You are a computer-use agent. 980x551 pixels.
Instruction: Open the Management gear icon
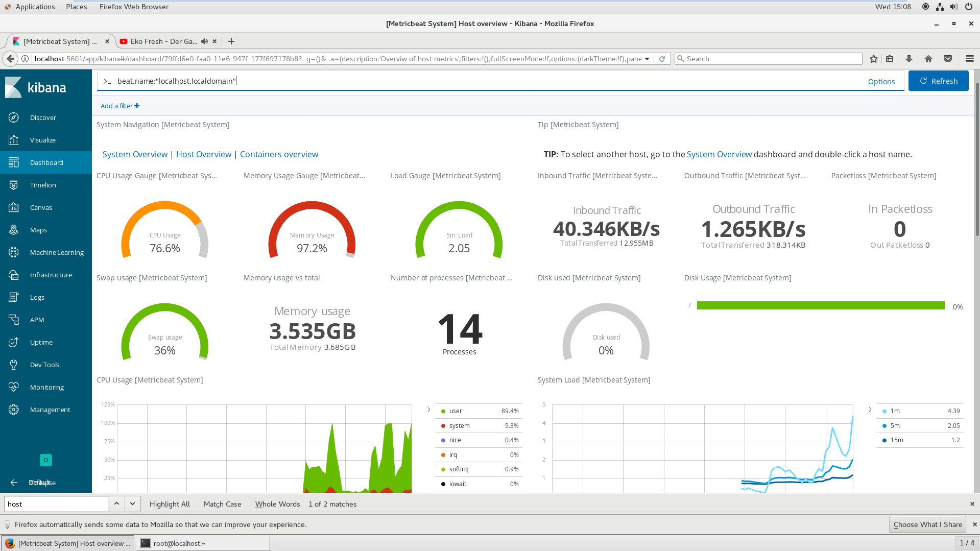tap(14, 410)
